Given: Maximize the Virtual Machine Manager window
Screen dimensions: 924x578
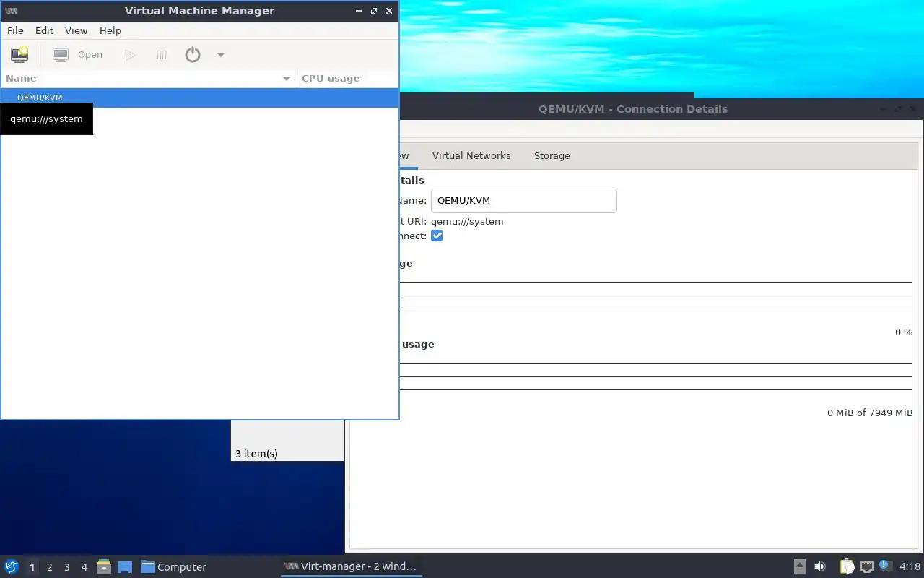Looking at the screenshot, I should click(374, 11).
